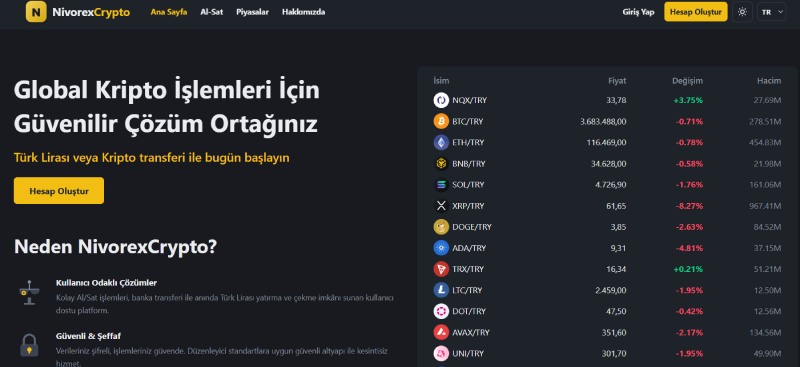Click the Neden NivorexCrypto? heading
The height and width of the screenshot is (367, 800).
[x=115, y=247]
